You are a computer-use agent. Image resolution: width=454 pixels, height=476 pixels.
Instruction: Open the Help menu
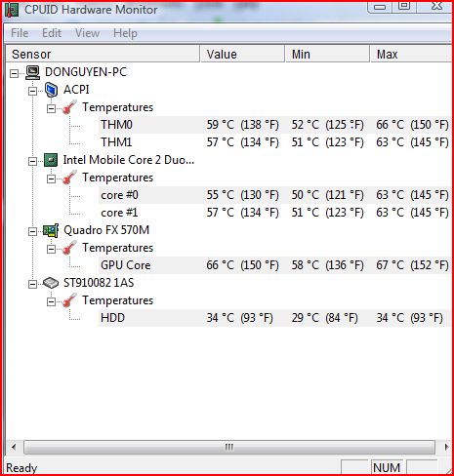pos(125,33)
